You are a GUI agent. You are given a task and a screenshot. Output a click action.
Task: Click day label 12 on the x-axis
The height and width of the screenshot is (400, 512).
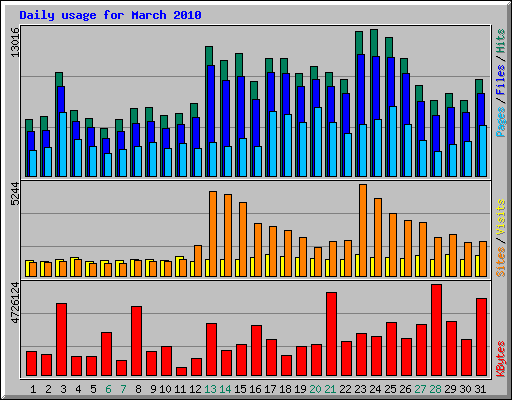coord(195,389)
